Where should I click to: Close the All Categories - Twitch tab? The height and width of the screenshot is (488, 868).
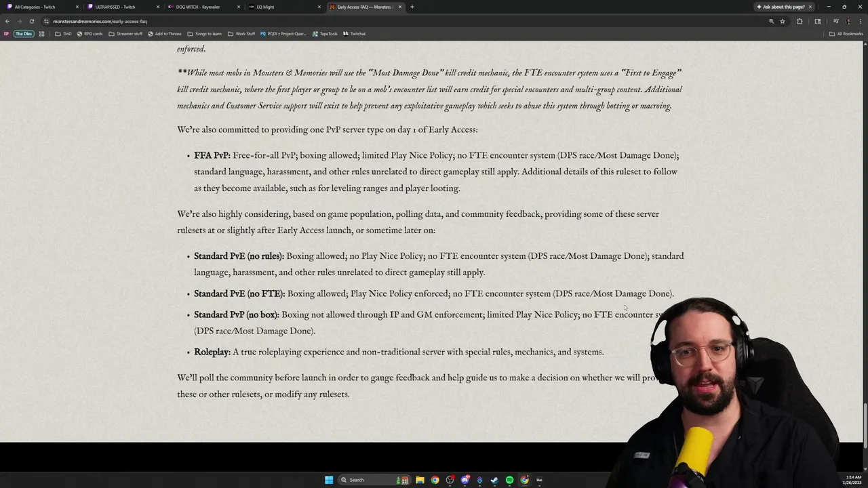pyautogui.click(x=77, y=7)
